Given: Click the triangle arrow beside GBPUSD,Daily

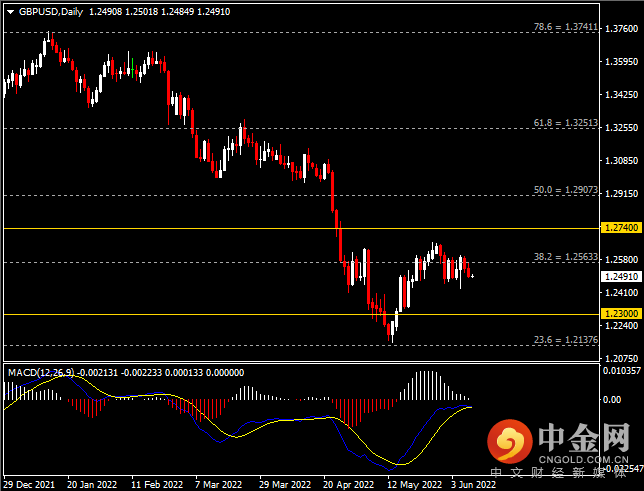Looking at the screenshot, I should 11,12.
